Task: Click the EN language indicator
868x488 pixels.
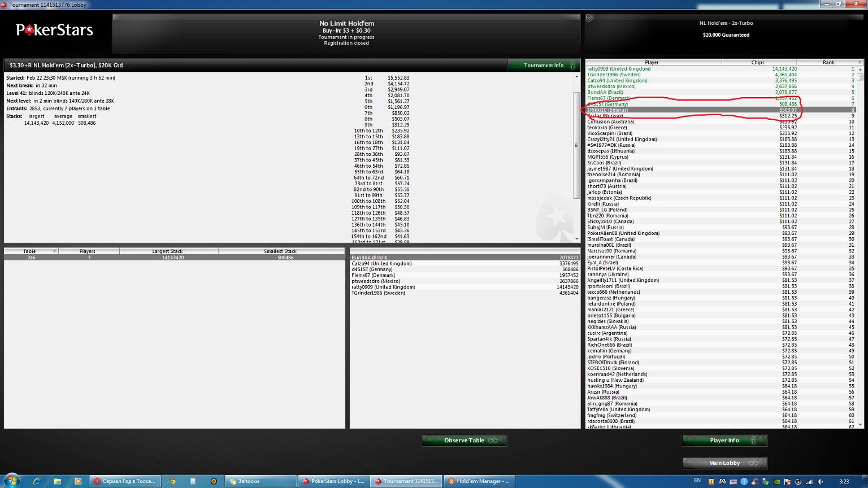Action: point(697,481)
